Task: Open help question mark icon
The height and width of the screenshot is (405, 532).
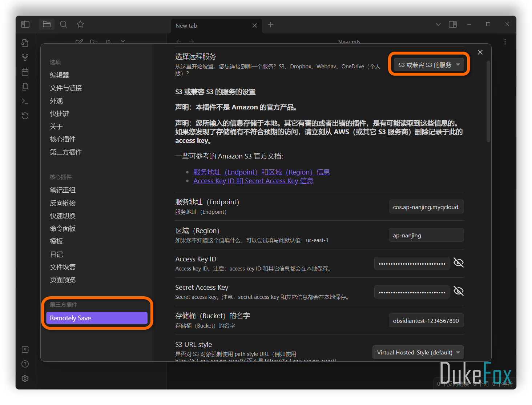Action: coord(25,364)
